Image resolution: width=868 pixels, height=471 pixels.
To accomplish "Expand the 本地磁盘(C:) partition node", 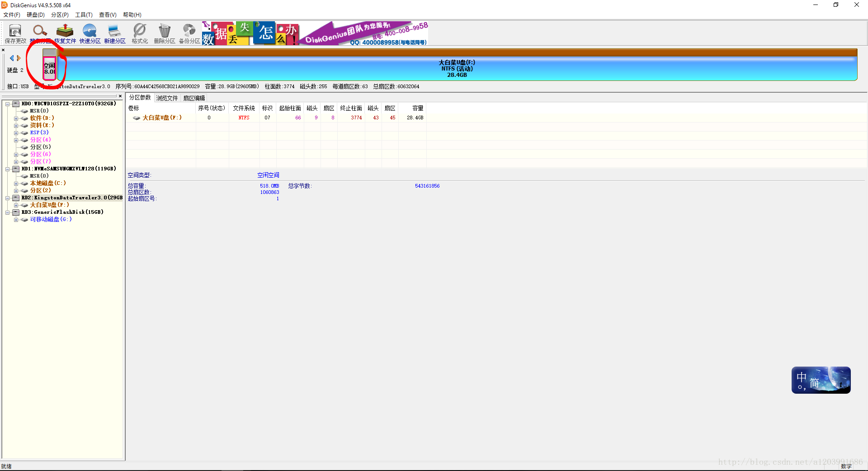I will coord(16,184).
